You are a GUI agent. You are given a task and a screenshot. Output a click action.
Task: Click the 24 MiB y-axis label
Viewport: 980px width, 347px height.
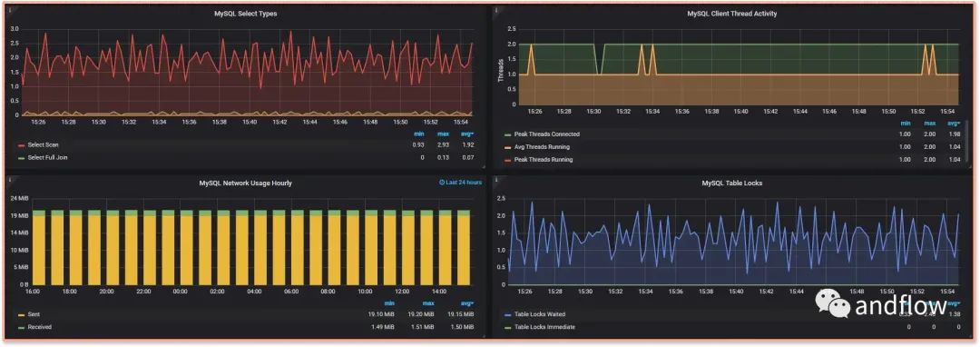pyautogui.click(x=20, y=198)
